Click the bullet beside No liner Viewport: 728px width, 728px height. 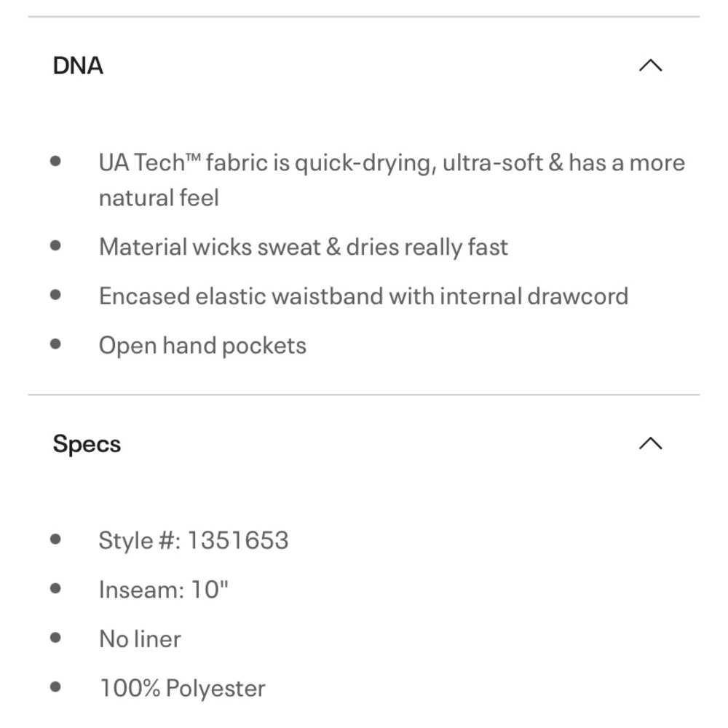(x=55, y=638)
